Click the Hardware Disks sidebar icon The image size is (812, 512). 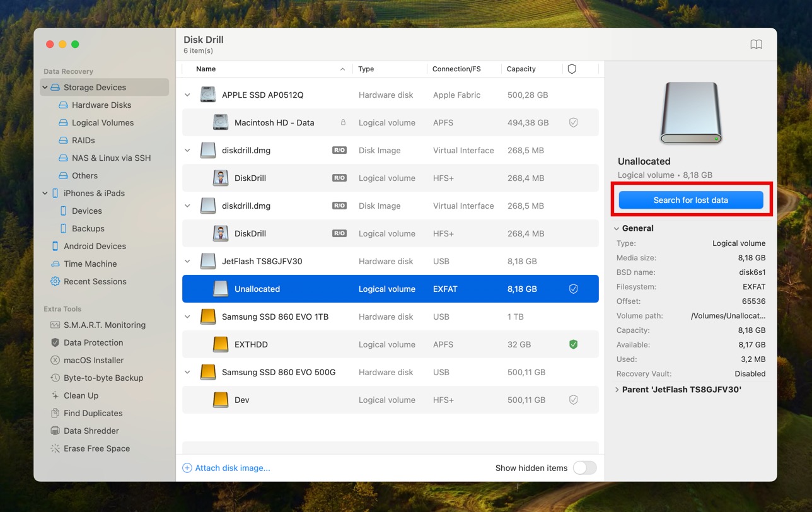63,105
